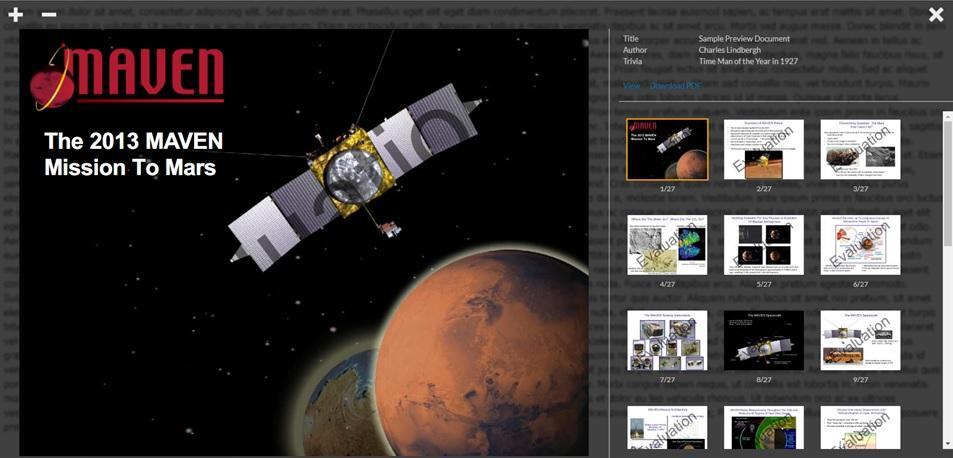Click the 'Trivia' metadata label
The image size is (953, 458).
point(633,61)
